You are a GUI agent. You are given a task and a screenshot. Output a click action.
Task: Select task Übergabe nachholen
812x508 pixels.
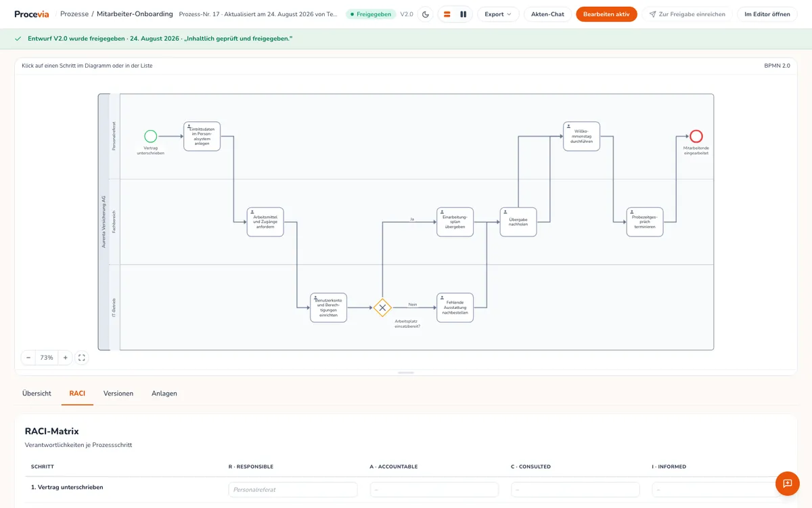(518, 221)
